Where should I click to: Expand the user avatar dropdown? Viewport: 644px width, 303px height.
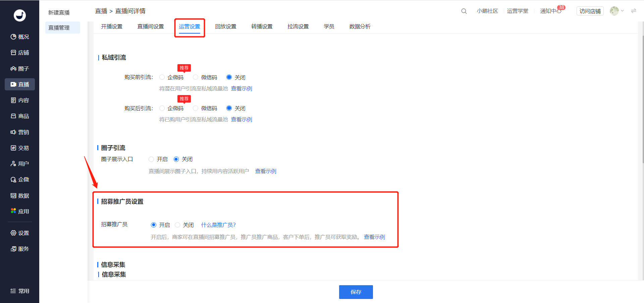(616, 11)
